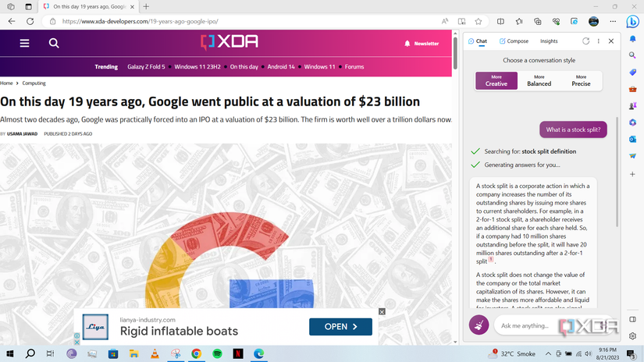Switch to the Chat tab
This screenshot has width=644, height=362.
pyautogui.click(x=477, y=41)
